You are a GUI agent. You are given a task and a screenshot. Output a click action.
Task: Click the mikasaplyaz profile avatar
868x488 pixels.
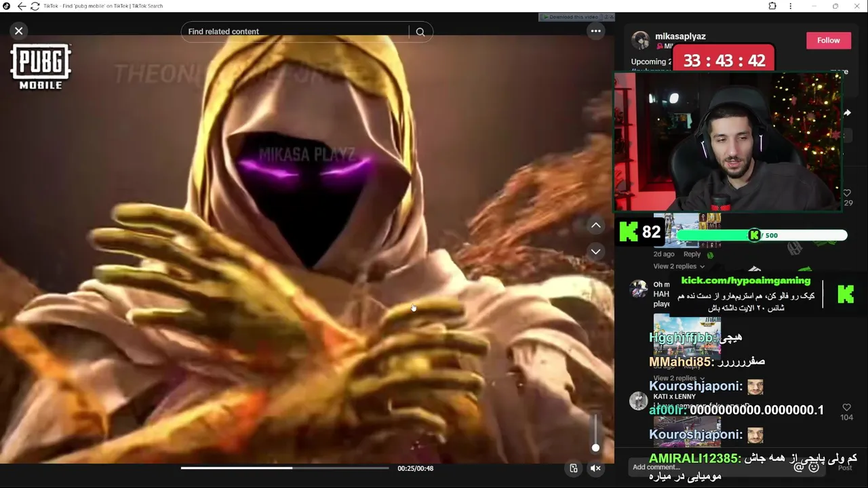click(640, 40)
